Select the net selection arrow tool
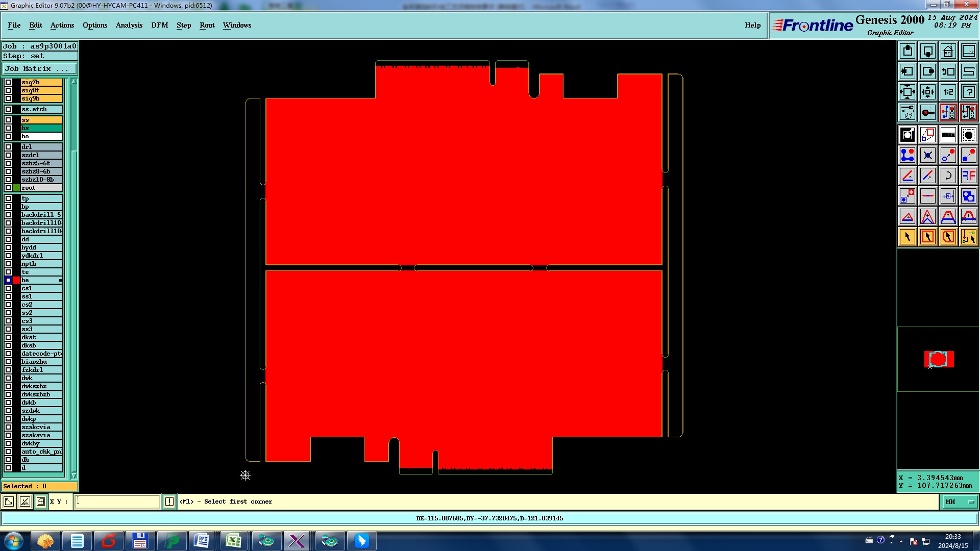Viewport: 980px width, 551px height. (x=969, y=237)
